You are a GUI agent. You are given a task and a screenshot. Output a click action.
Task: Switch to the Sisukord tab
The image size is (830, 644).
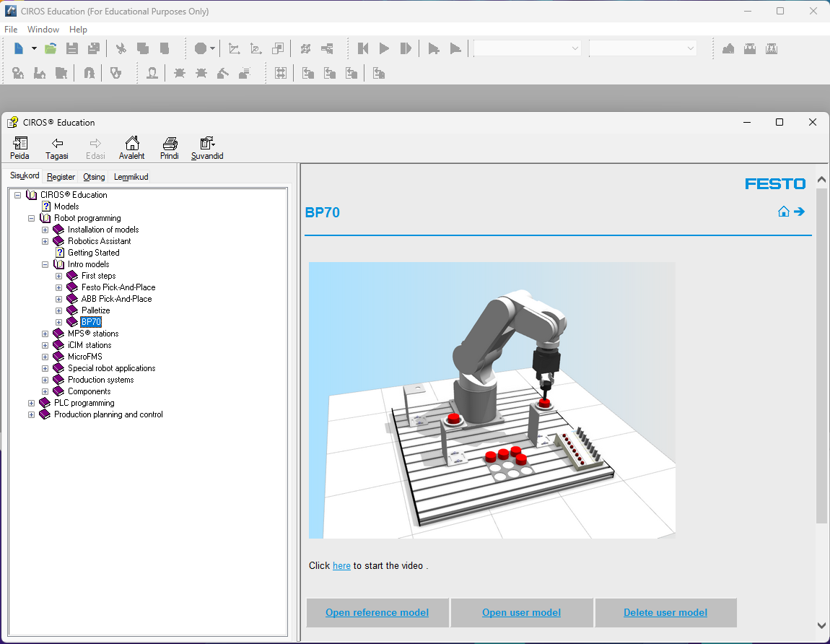point(25,176)
